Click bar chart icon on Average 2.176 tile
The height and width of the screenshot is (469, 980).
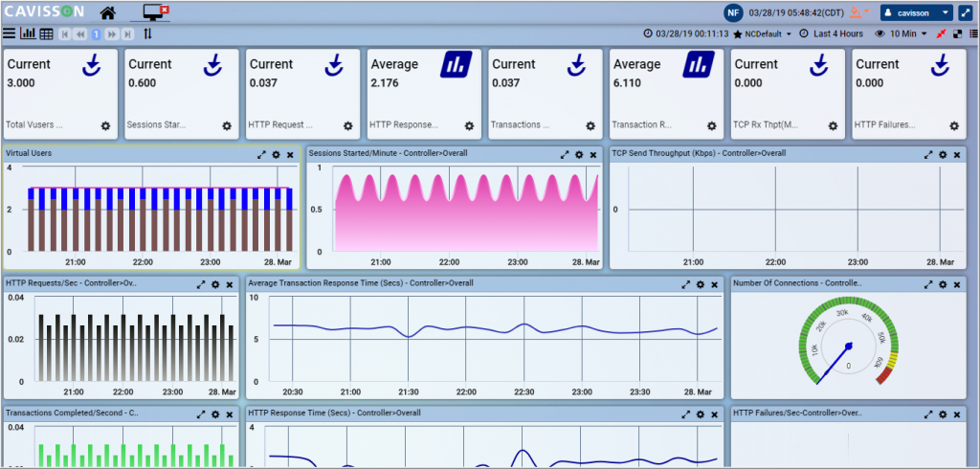coord(456,64)
